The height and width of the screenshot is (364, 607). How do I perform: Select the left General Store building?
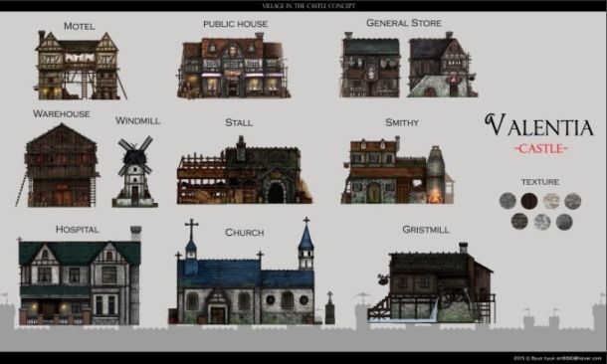(x=370, y=65)
